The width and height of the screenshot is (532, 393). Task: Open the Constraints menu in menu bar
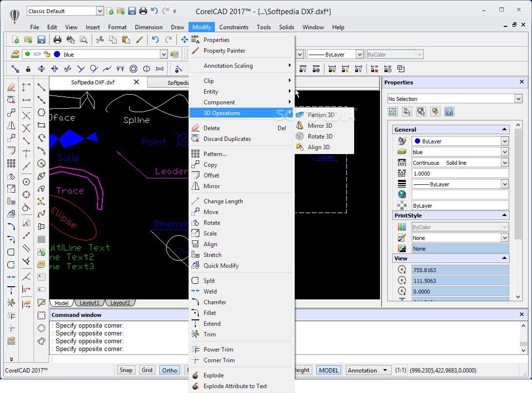[x=234, y=27]
